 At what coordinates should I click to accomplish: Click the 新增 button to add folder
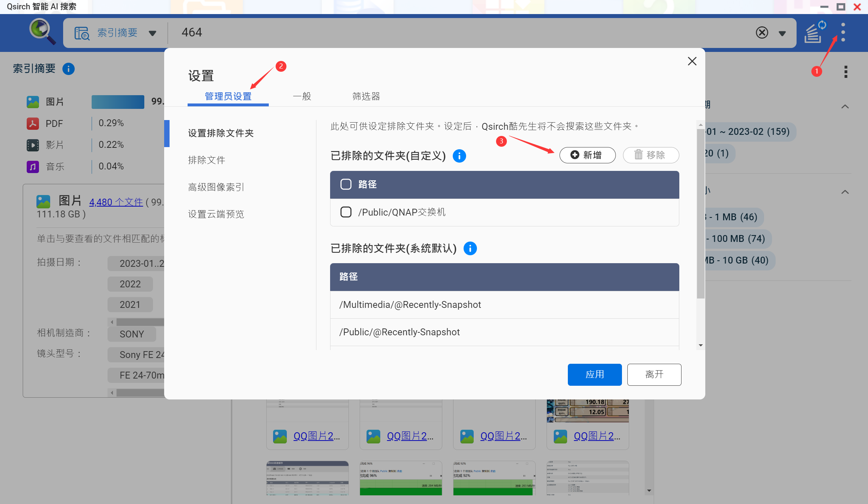(587, 155)
